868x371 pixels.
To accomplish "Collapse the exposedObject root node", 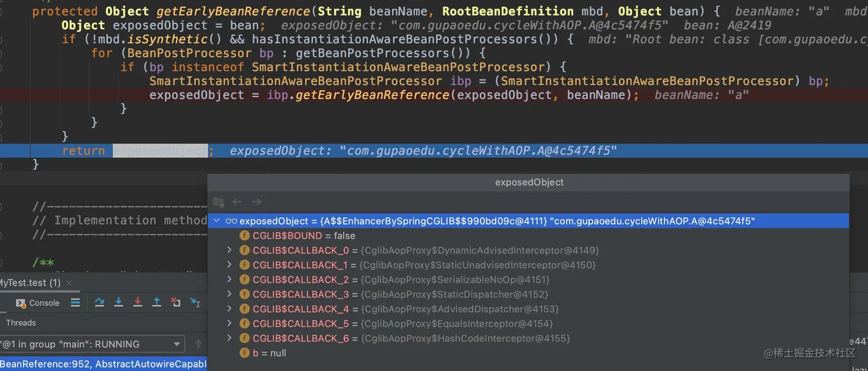I will click(x=216, y=221).
